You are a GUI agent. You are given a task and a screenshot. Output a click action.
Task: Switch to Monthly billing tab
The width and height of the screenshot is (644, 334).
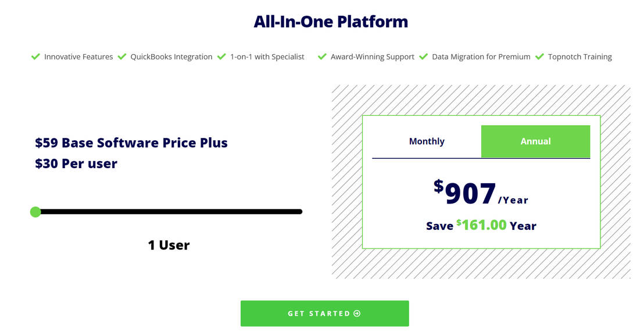(x=427, y=141)
